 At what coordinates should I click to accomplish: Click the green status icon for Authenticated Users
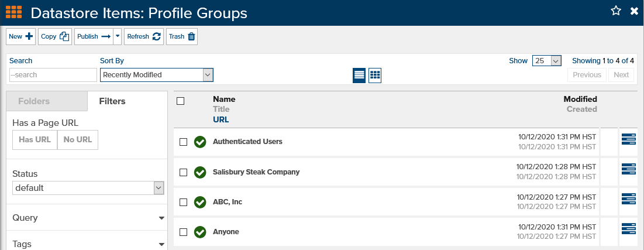200,142
